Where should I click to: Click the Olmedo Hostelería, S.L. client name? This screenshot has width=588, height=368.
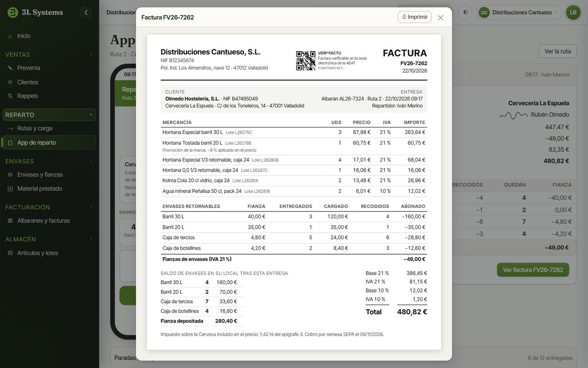pos(192,99)
